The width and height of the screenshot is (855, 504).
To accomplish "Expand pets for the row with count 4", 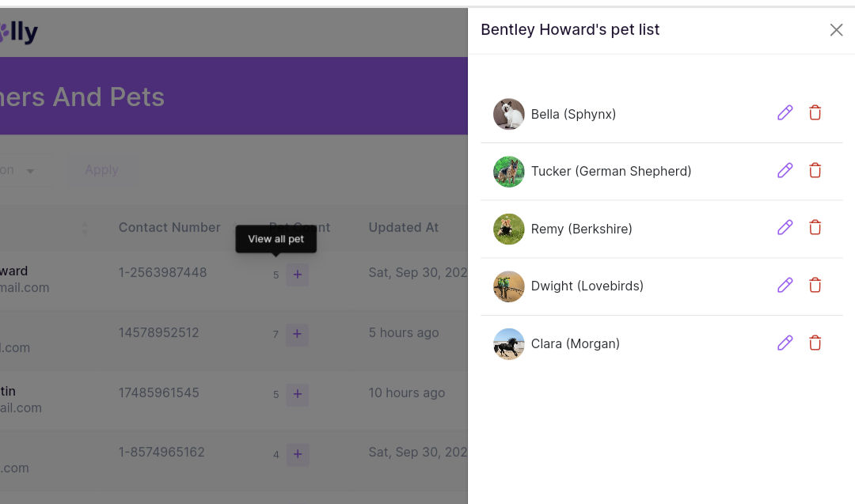I will coord(297,454).
